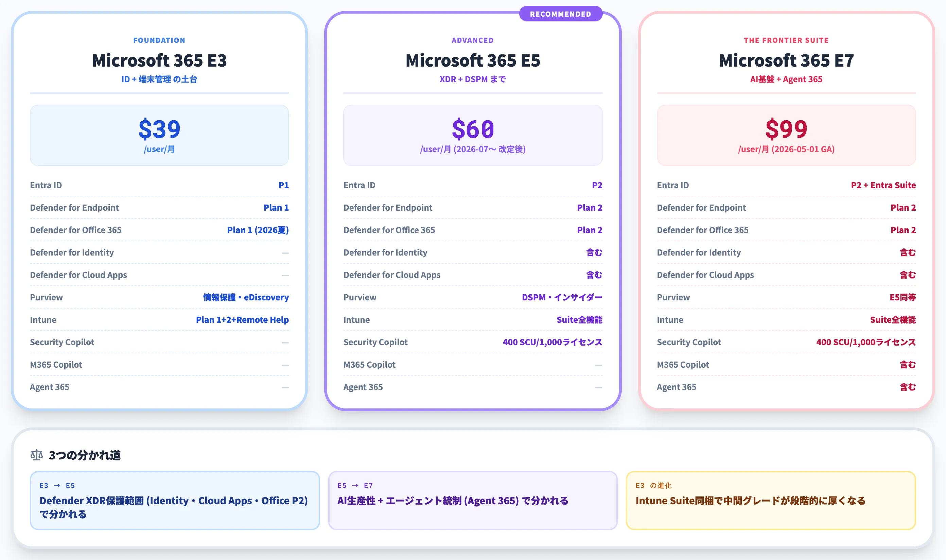Click the balance scale icon beside 3つの分かれ道

click(x=37, y=455)
